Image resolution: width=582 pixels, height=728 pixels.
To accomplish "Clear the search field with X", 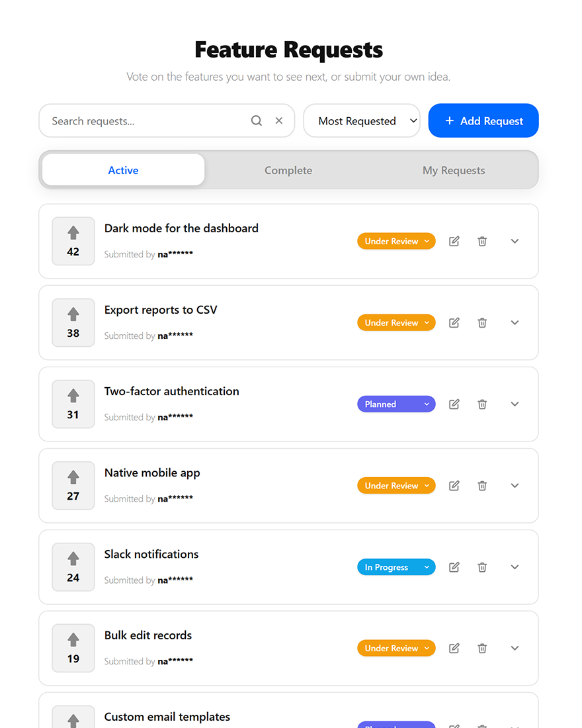I will click(279, 120).
